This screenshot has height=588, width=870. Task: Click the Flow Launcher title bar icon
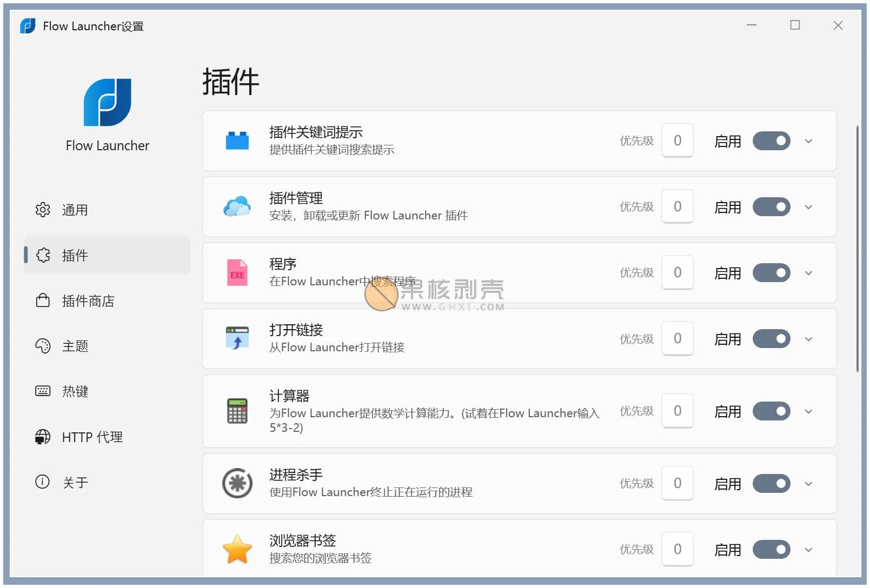coord(28,26)
